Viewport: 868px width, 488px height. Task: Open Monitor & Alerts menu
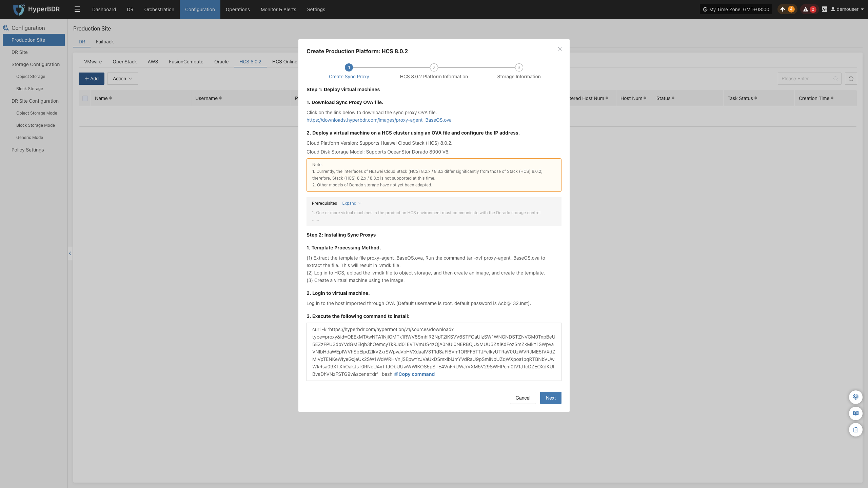pos(278,9)
